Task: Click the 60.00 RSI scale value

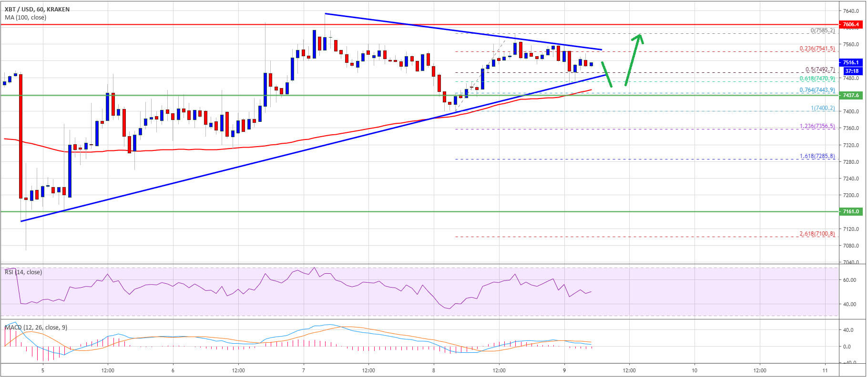Action: pyautogui.click(x=850, y=280)
